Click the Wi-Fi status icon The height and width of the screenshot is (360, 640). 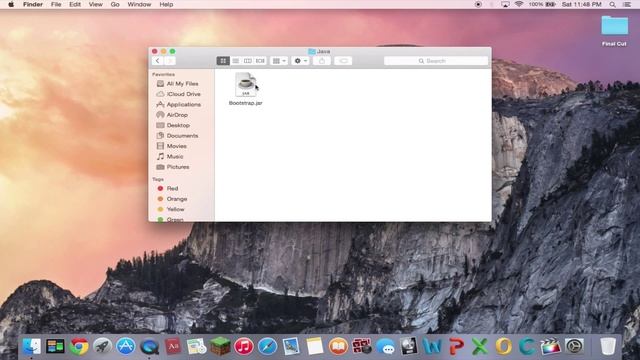point(519,4)
